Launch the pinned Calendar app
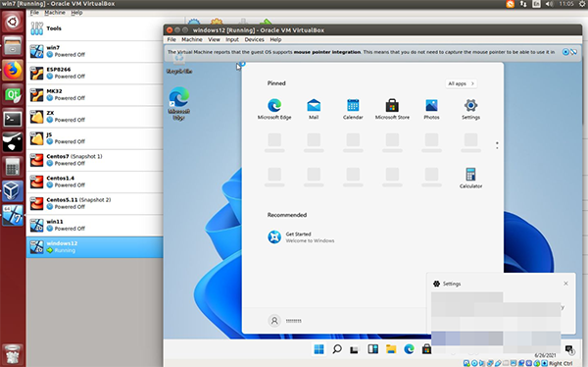The image size is (588, 367). pyautogui.click(x=353, y=109)
